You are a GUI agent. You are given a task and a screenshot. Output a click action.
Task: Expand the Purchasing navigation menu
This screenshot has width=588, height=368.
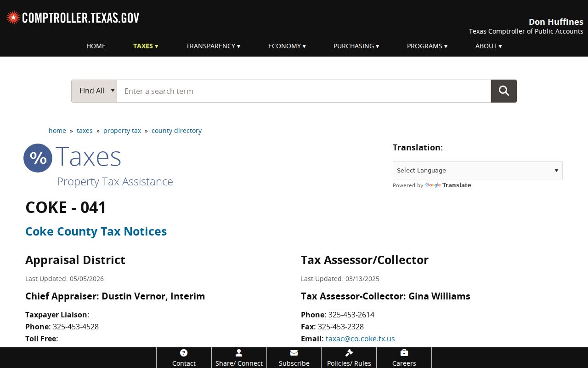tap(356, 46)
